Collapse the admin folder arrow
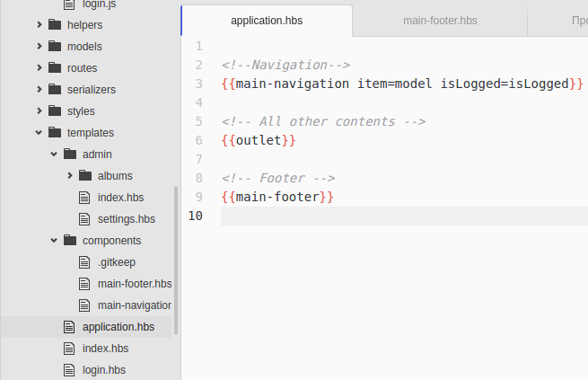Screen dimensions: 588x380 [x=54, y=155]
